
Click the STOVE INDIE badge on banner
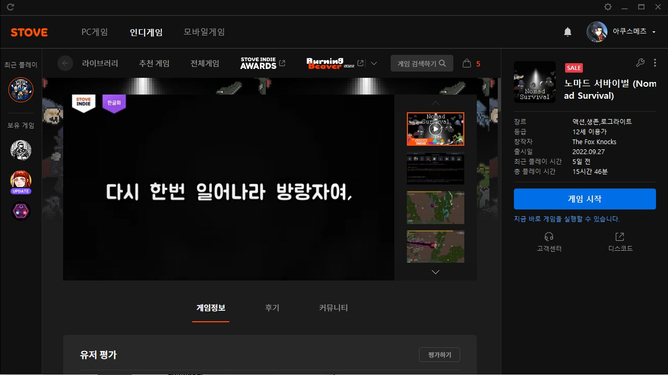click(84, 103)
